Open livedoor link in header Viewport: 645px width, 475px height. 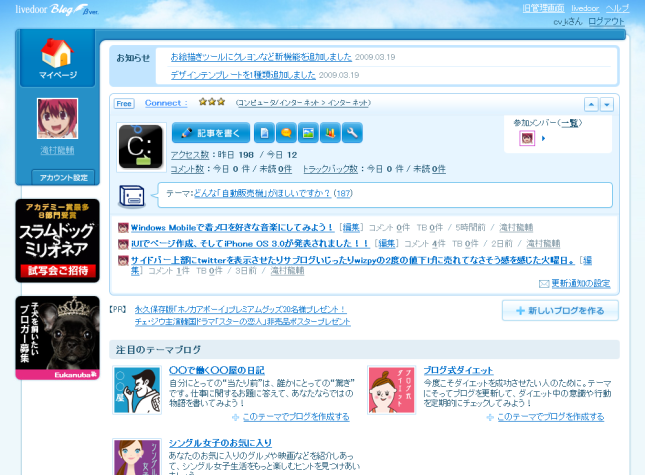585,8
